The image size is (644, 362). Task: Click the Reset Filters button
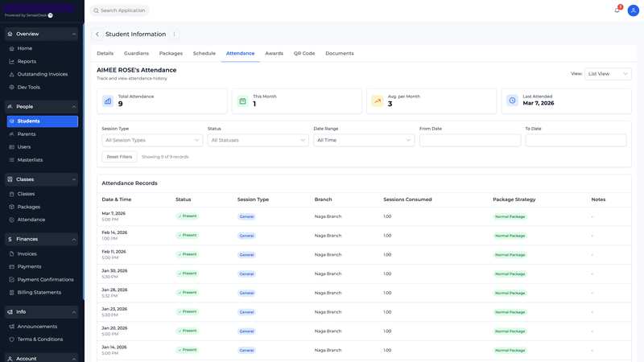(x=119, y=157)
